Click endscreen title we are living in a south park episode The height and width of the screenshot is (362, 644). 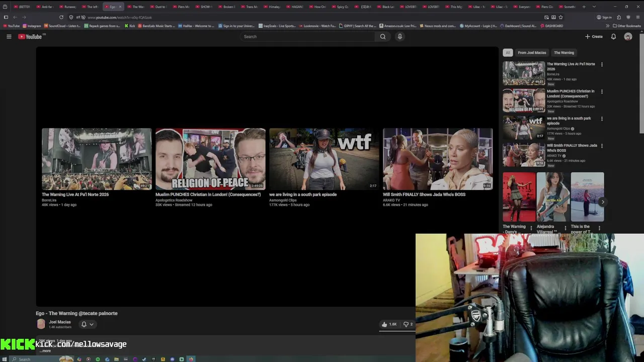click(303, 195)
